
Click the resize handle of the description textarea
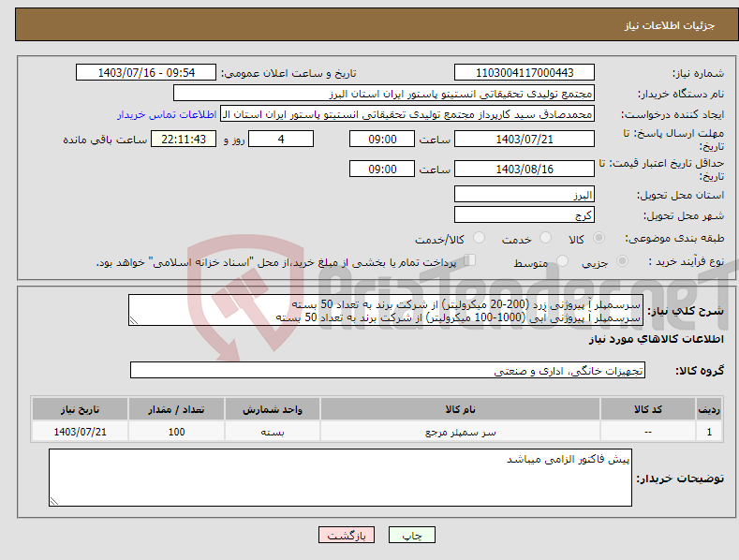coord(134,320)
